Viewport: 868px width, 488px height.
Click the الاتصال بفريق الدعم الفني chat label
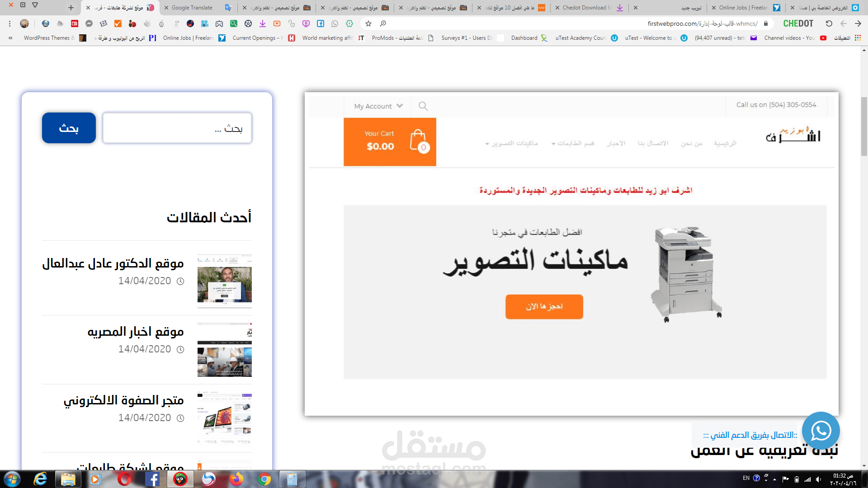[x=750, y=435]
